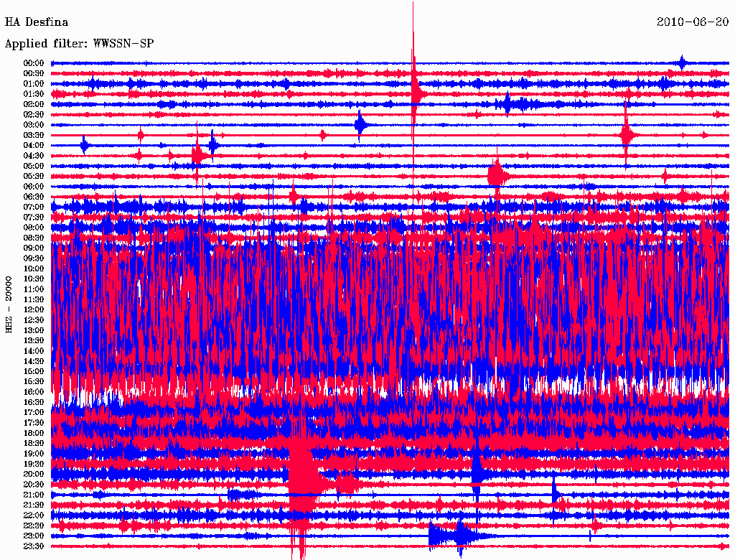The height and width of the screenshot is (560, 735).
Task: Click the time label '13:00'
Action: click(x=34, y=330)
